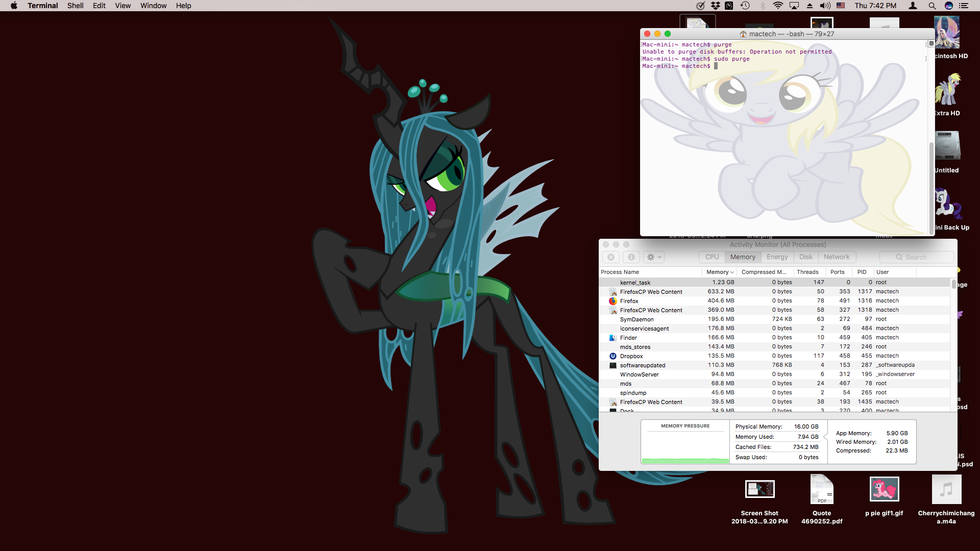Screen dimensions: 980x551
Task: Open the AirPlay display menu
Action: point(794,6)
